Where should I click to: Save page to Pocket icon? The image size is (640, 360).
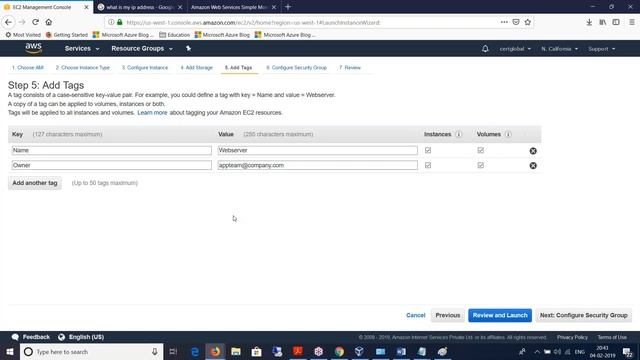(x=516, y=22)
